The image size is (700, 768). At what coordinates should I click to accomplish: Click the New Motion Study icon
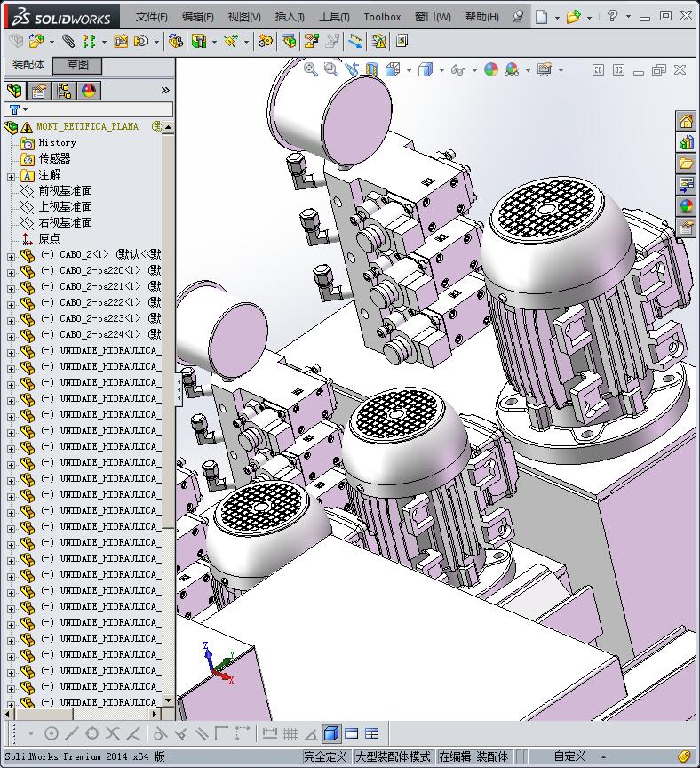click(x=266, y=41)
